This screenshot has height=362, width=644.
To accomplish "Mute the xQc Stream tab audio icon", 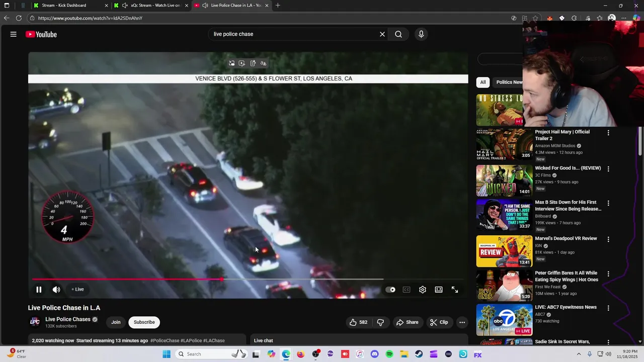I will pos(125,6).
